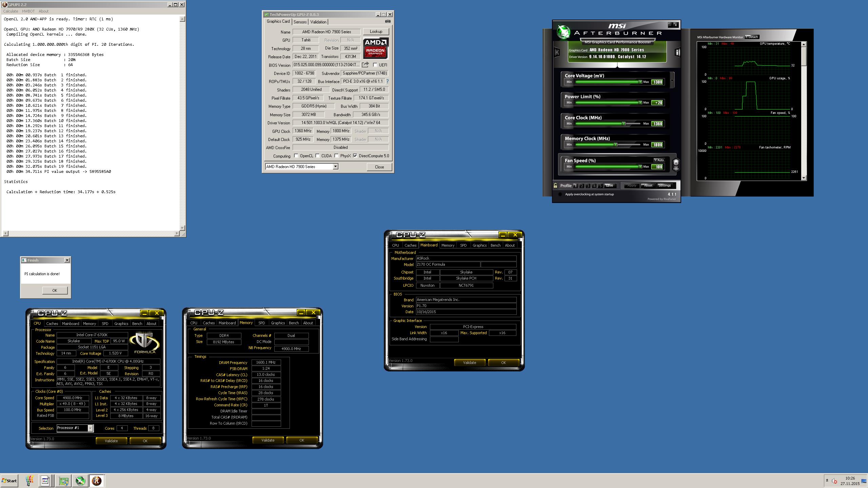Click Detach in the Hardware Monitor

click(x=752, y=37)
